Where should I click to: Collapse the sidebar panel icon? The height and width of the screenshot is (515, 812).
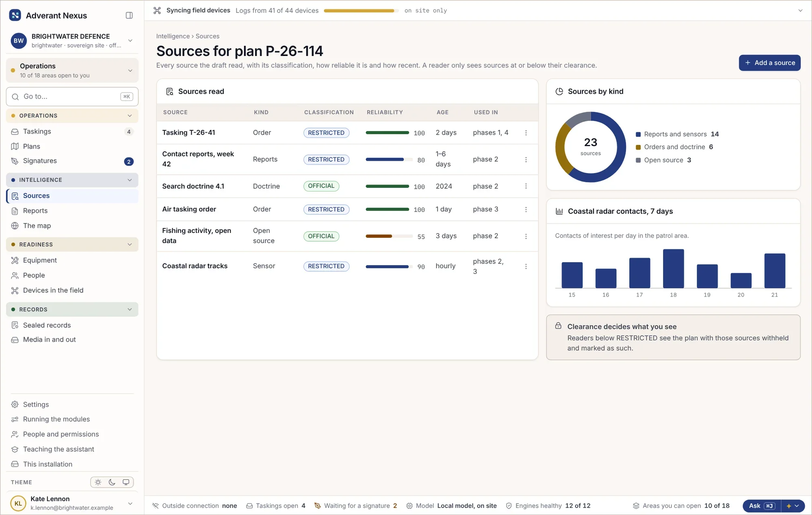click(x=129, y=15)
